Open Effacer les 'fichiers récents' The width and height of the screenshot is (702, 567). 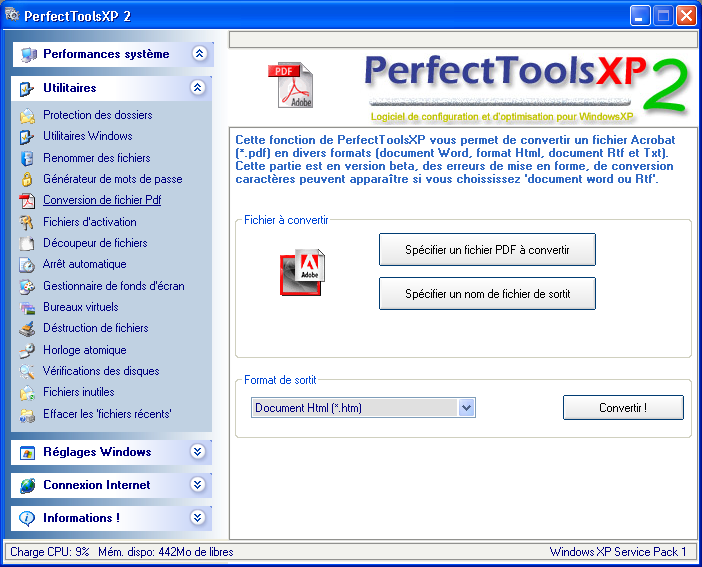[x=107, y=414]
